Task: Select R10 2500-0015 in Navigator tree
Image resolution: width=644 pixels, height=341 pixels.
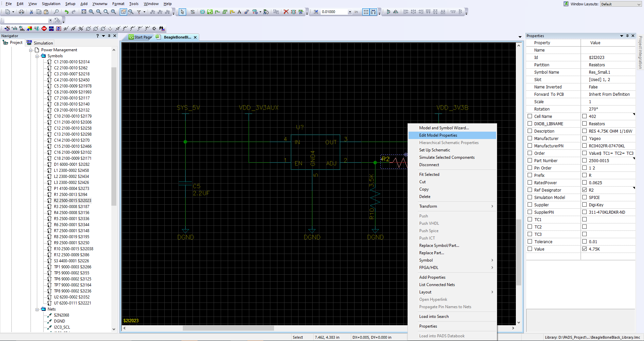Action: [x=73, y=249]
